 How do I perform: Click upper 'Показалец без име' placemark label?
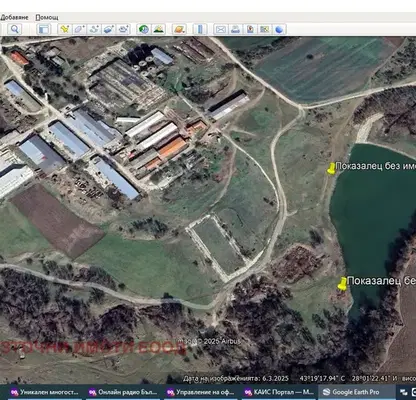coord(375,166)
